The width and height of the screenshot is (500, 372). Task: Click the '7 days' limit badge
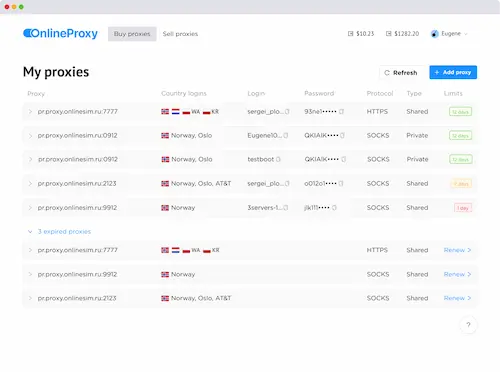coord(461,183)
